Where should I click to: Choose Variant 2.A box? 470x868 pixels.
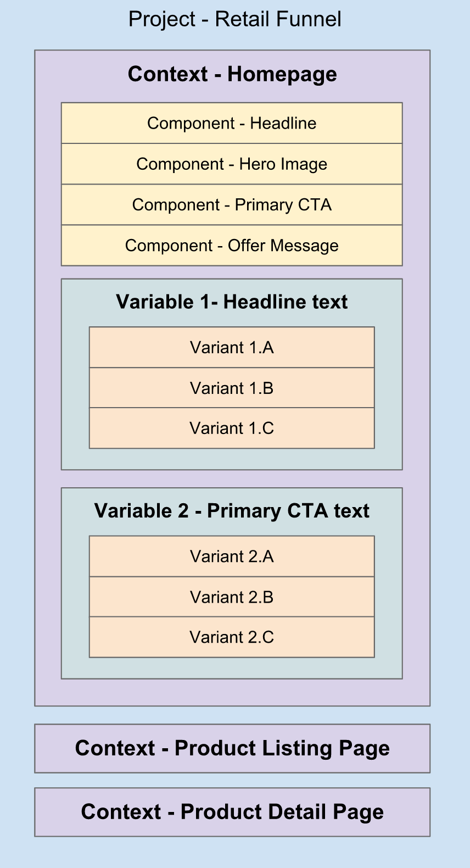click(232, 557)
